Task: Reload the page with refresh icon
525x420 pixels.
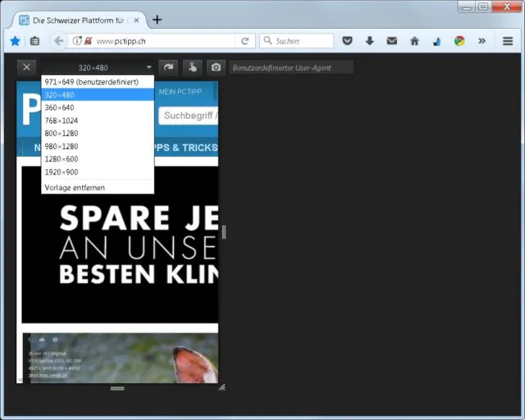Action: click(244, 40)
